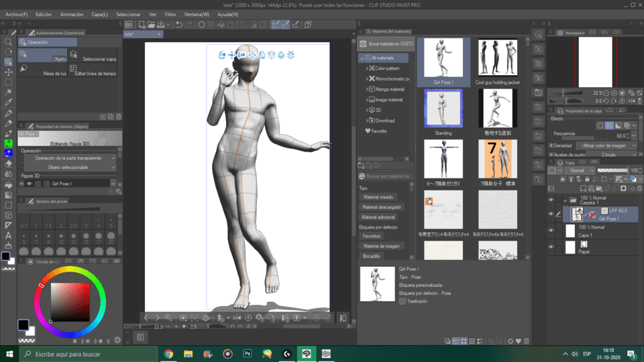Open Chrome from the Windows taskbar

pyautogui.click(x=169, y=353)
